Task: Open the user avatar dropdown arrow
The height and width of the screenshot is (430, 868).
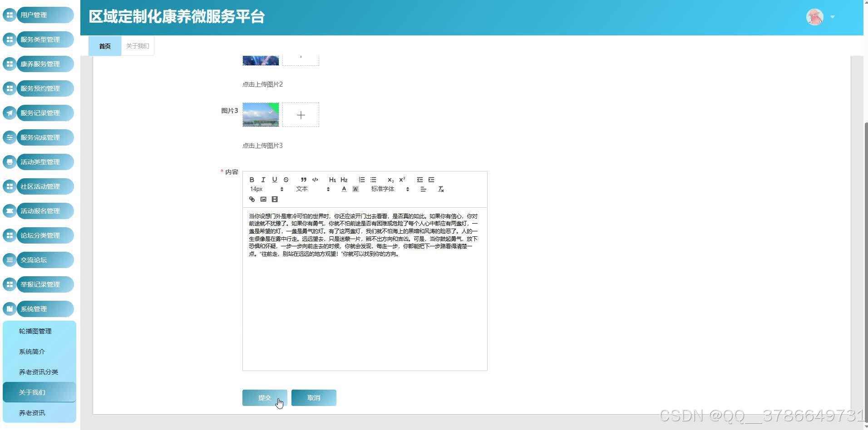Action: [x=833, y=17]
